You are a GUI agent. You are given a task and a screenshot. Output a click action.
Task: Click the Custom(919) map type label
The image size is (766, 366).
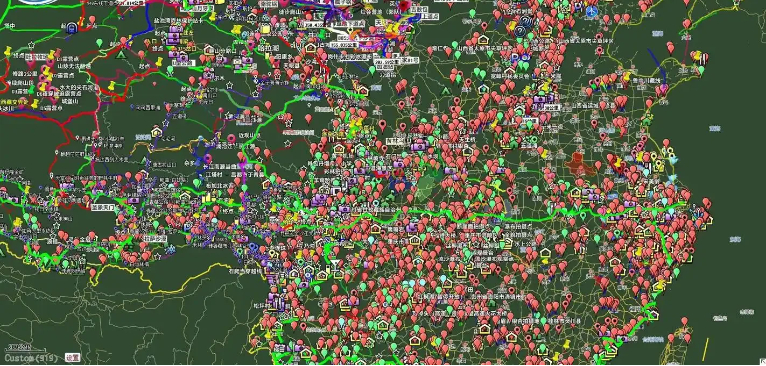[x=32, y=358]
